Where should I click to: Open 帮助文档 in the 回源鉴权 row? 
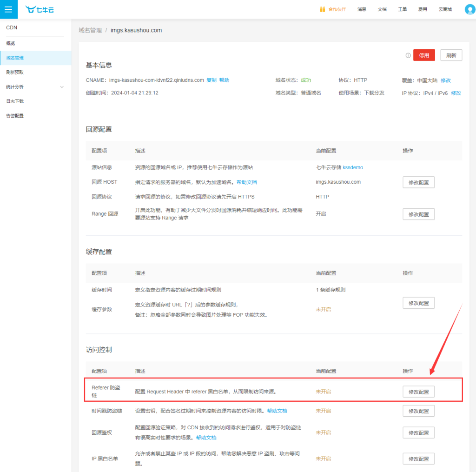point(206,438)
